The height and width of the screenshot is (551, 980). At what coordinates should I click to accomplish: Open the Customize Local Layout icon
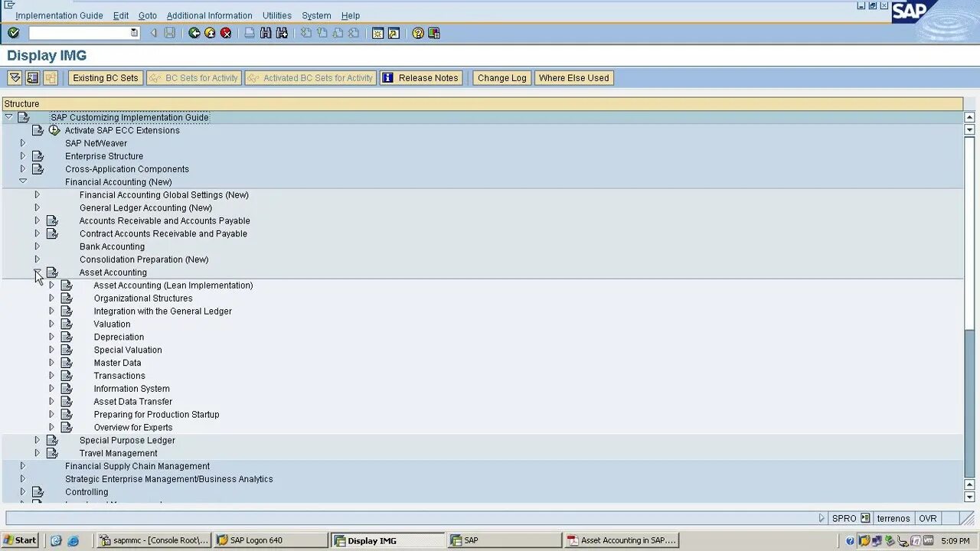click(434, 33)
